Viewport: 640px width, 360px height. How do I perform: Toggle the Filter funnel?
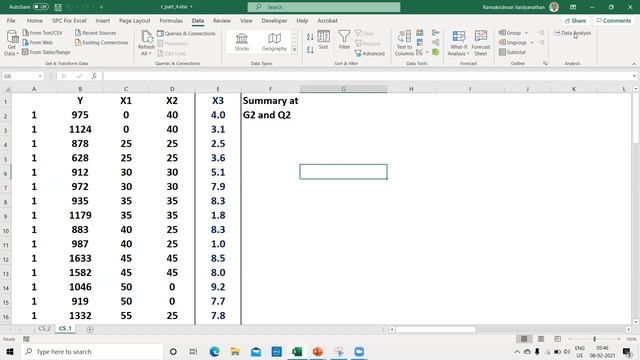click(344, 40)
